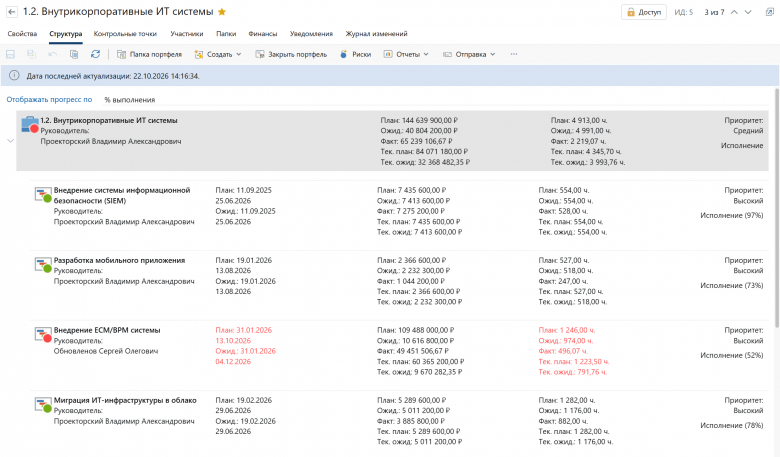
Task: Open in new window icon
Action: (x=769, y=12)
